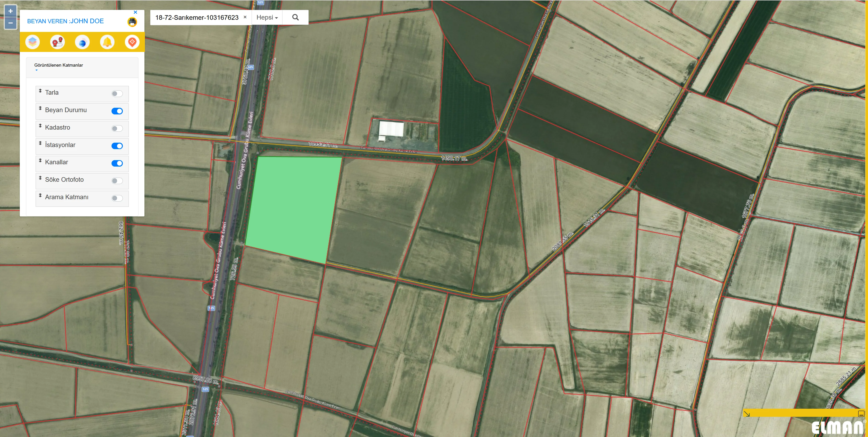This screenshot has width=868, height=437.
Task: Click the orange location target icon
Action: click(132, 42)
